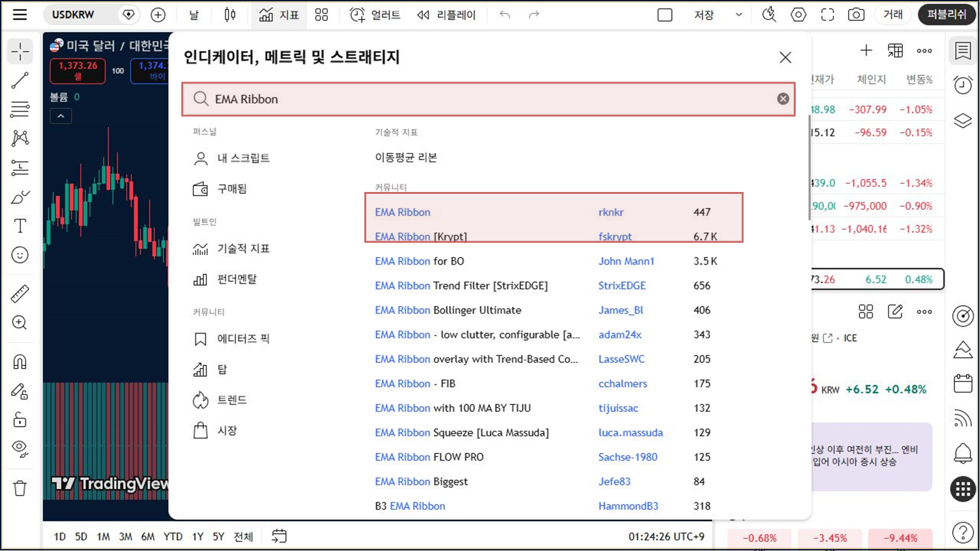Start bar replay with 리플레이
The image size is (980, 551).
pos(447,15)
